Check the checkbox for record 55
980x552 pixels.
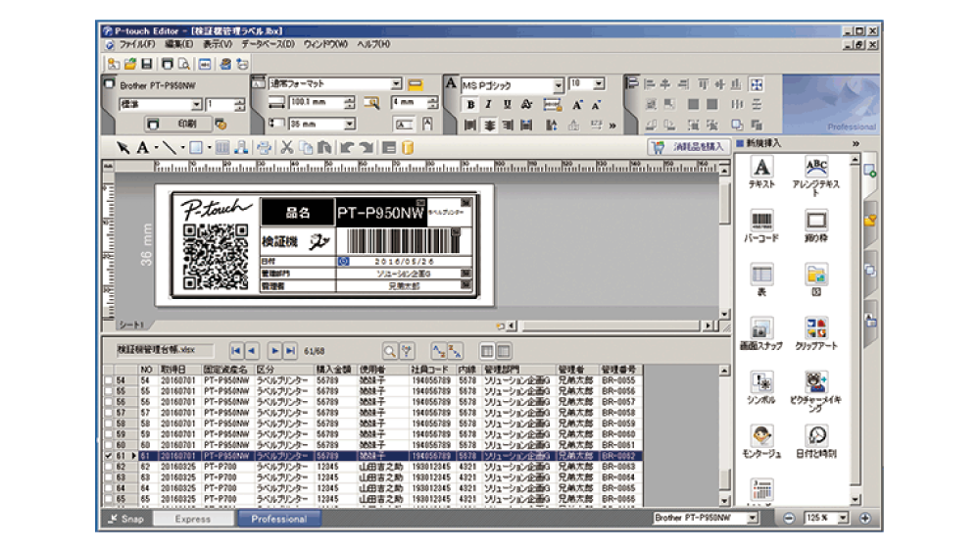[109, 391]
